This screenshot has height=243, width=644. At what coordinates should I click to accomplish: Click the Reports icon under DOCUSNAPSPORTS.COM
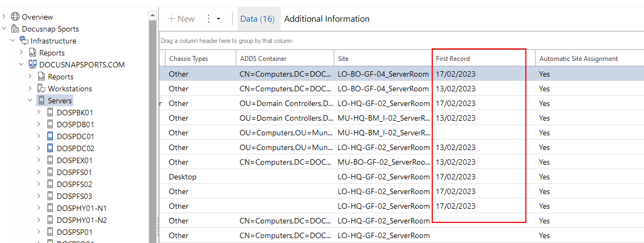[x=41, y=76]
